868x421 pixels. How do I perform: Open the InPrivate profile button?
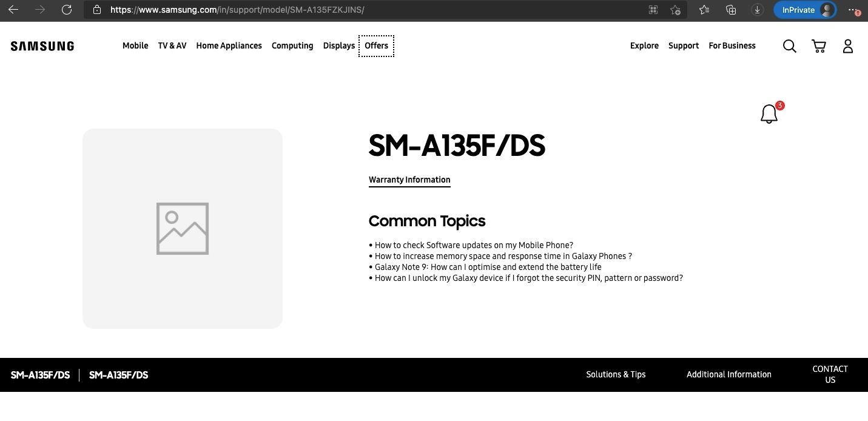pyautogui.click(x=805, y=10)
